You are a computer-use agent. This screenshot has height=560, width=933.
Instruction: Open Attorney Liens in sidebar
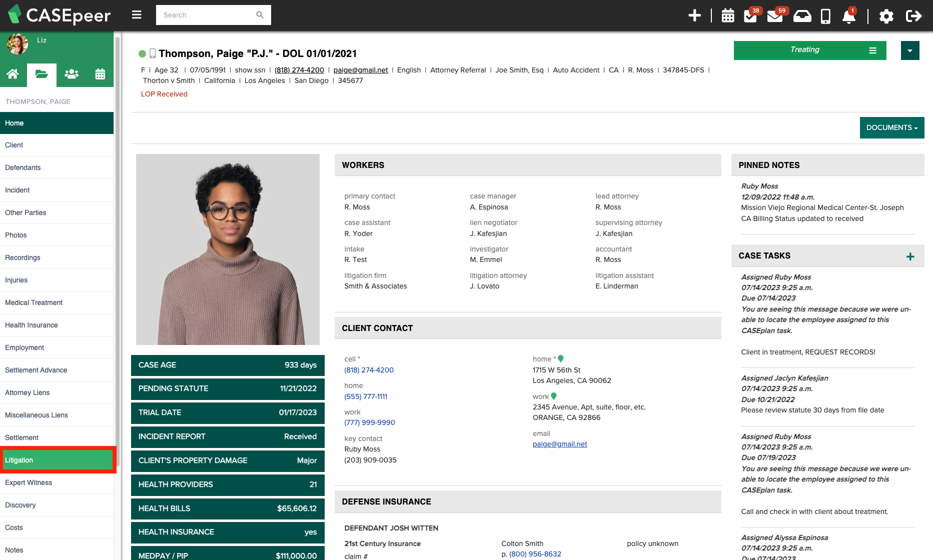57,392
